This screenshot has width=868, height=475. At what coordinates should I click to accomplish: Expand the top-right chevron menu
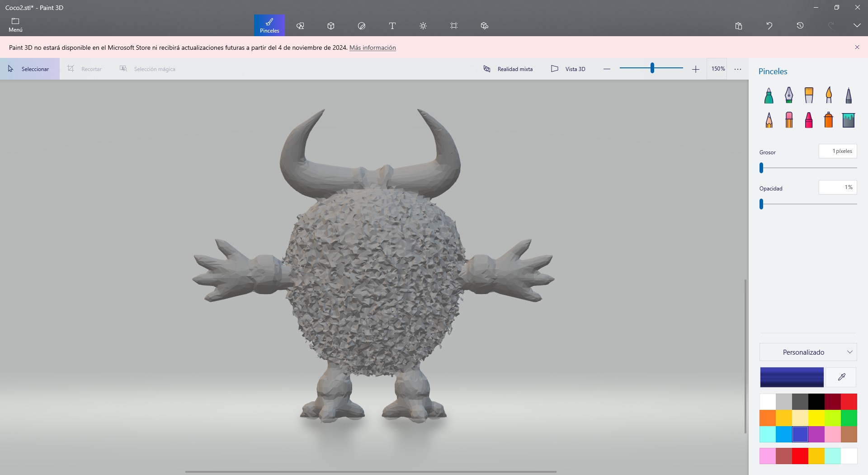(857, 26)
